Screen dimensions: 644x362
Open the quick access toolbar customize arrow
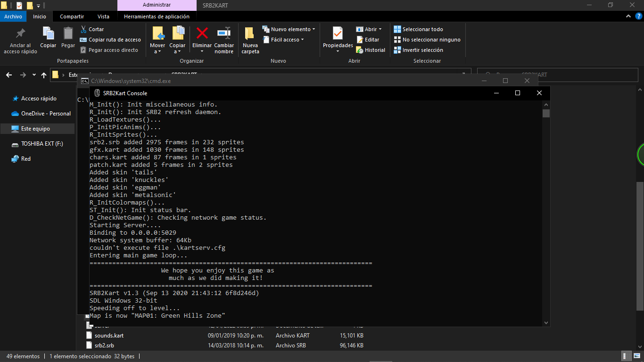pyautogui.click(x=39, y=6)
